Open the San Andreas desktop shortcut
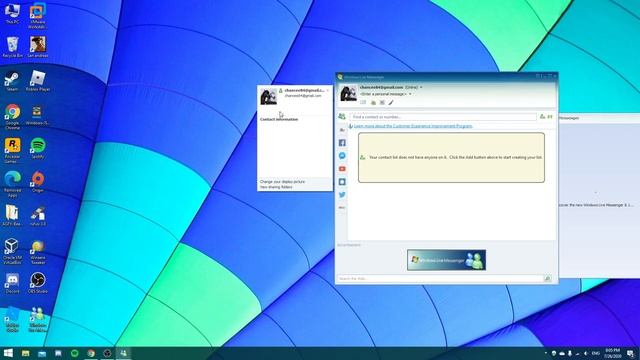The height and width of the screenshot is (360, 640). tap(38, 47)
